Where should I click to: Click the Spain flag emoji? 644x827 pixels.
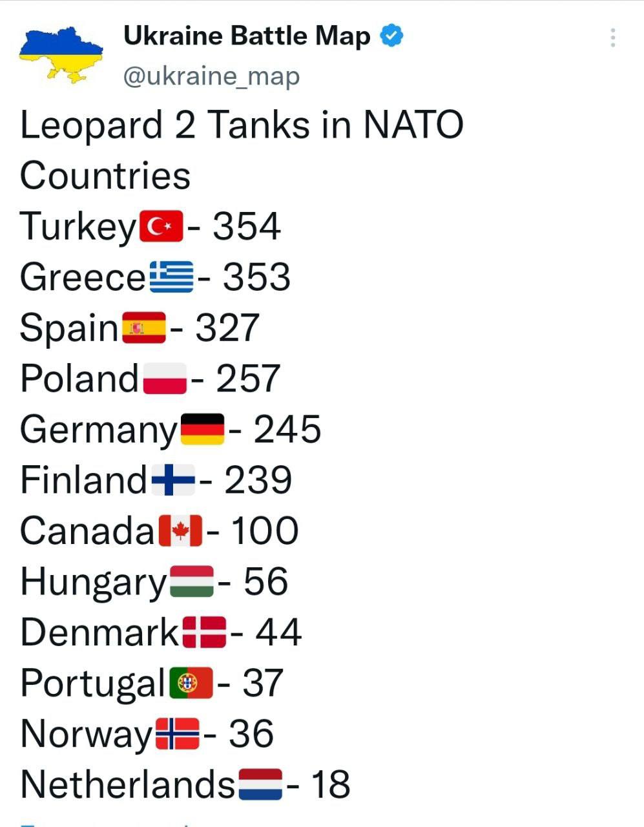pyautogui.click(x=144, y=328)
